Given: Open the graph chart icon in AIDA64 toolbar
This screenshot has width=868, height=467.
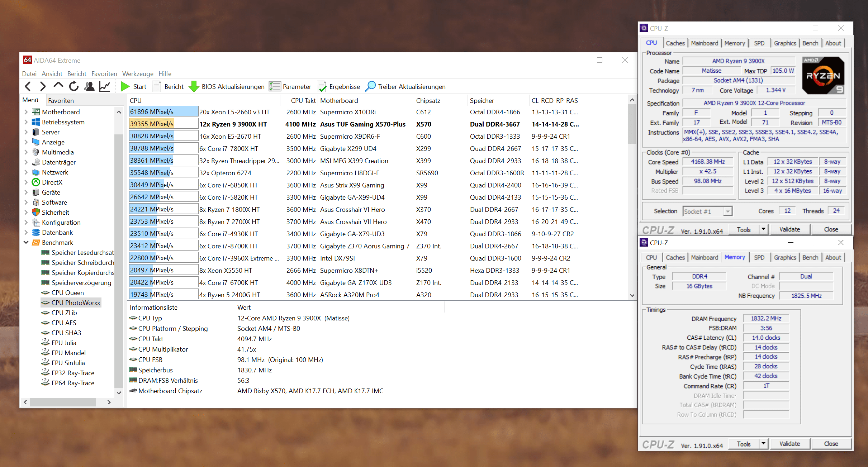Looking at the screenshot, I should click(105, 86).
